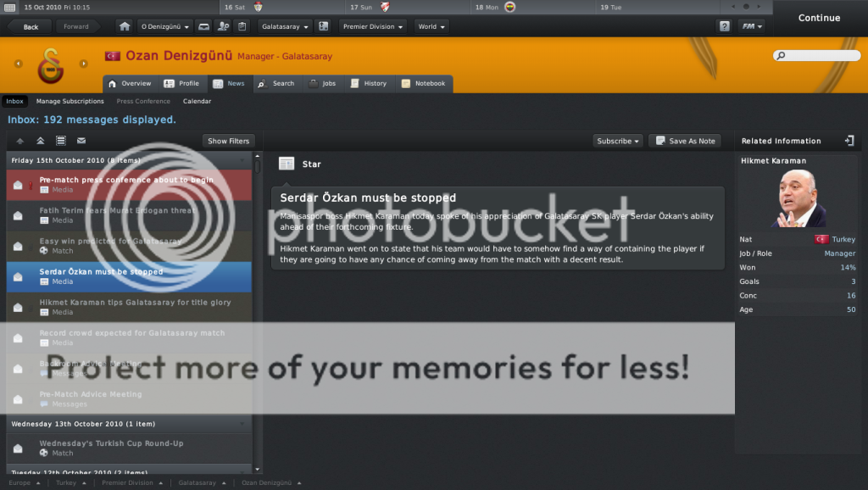Viewport: 868px width, 490px height.
Task: Click the envelope icon on the Fatih Terim message
Action: 19,215
